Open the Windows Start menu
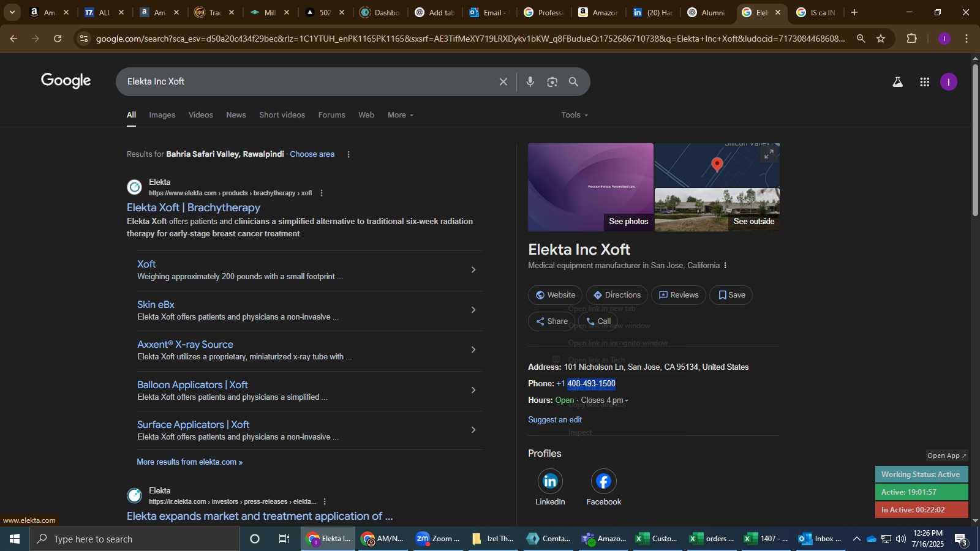The height and width of the screenshot is (551, 980). point(15,539)
